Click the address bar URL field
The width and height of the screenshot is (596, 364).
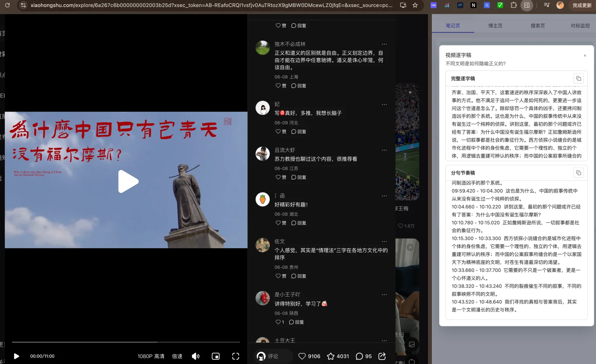point(211,5)
